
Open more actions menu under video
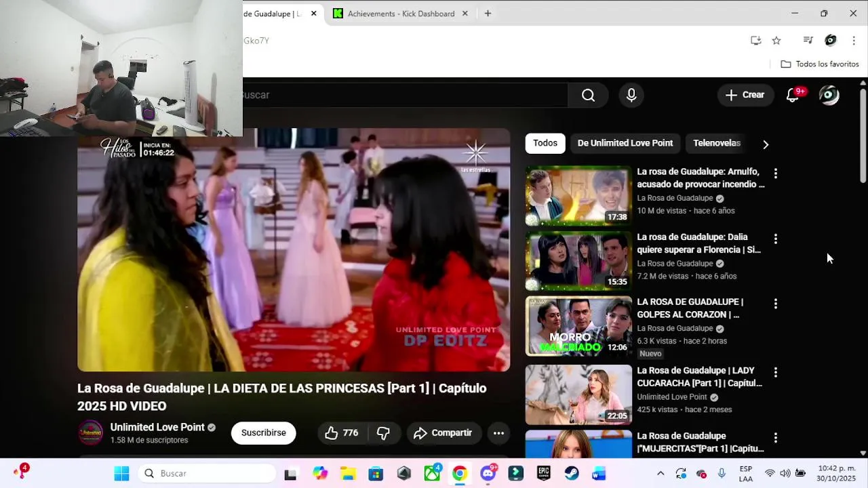pos(498,433)
